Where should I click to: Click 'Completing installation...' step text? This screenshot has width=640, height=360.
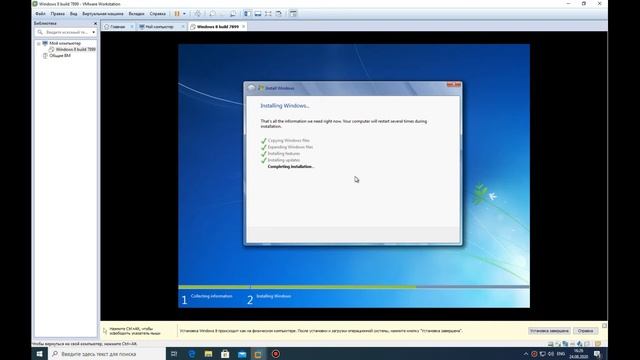[291, 167]
